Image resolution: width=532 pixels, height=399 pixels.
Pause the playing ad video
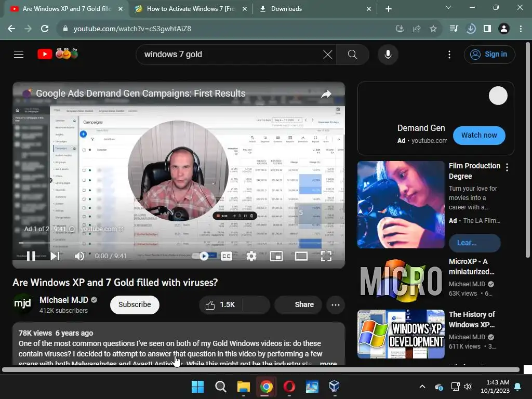(x=31, y=256)
